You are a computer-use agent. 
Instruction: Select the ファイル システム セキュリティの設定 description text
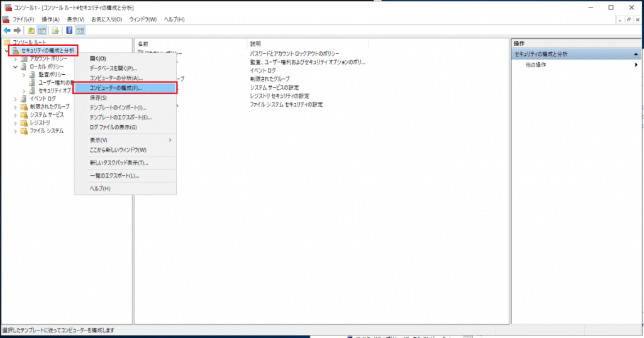tap(286, 104)
